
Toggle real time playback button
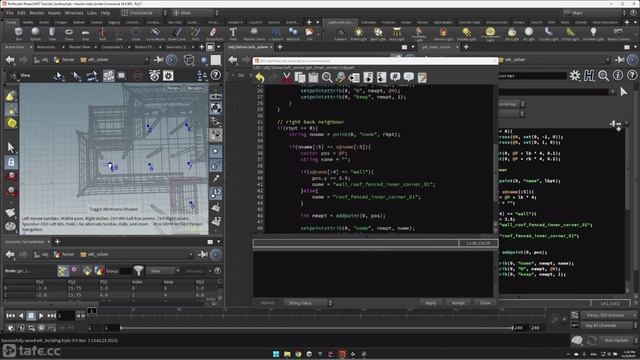click(11, 328)
